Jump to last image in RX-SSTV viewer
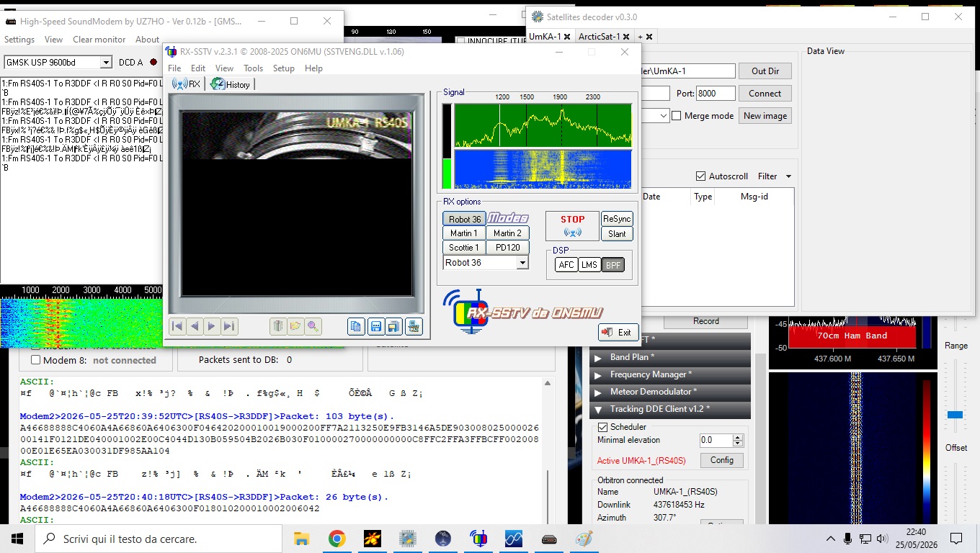This screenshot has width=980, height=553. click(229, 326)
